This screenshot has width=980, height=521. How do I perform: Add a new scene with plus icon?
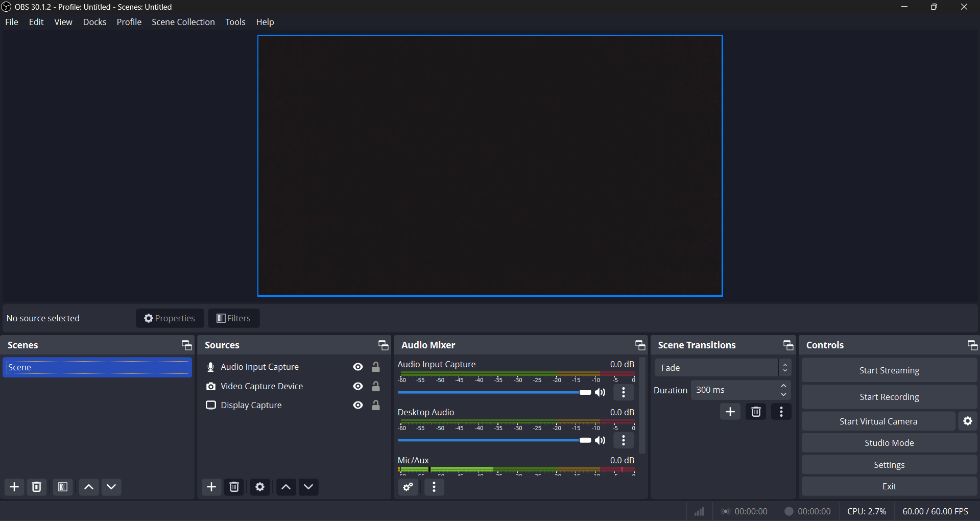click(x=14, y=487)
